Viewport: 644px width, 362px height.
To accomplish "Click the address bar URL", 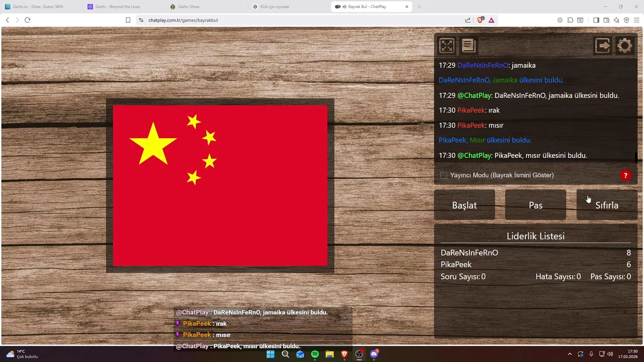I will (183, 20).
